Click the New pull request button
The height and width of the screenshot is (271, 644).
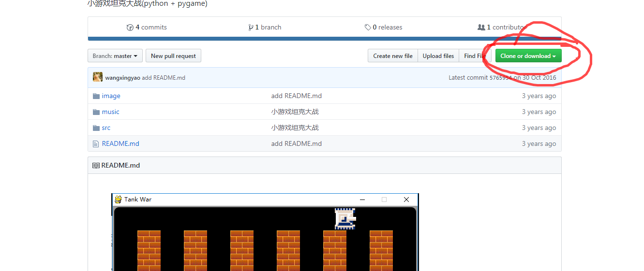click(x=173, y=56)
